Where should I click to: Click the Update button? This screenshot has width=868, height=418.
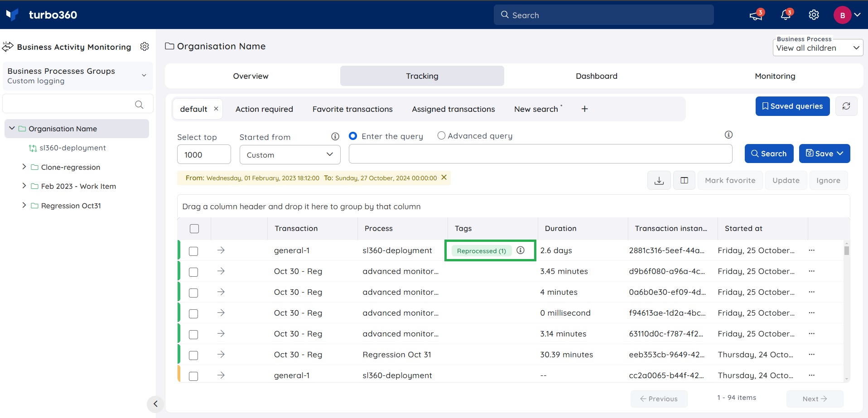coord(786,180)
